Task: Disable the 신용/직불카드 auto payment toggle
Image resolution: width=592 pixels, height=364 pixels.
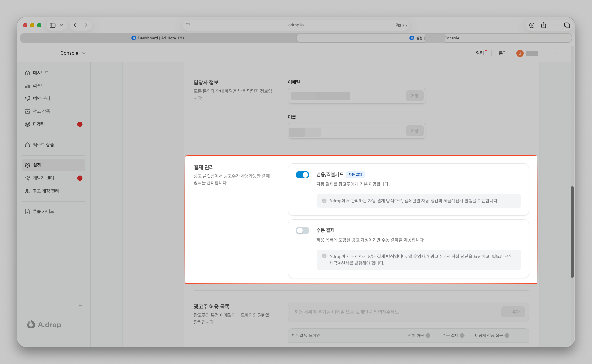Action: 302,175
